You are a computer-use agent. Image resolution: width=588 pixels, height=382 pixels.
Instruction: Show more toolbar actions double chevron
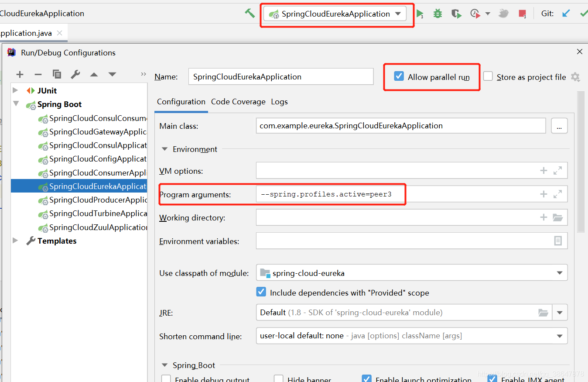[x=143, y=74]
